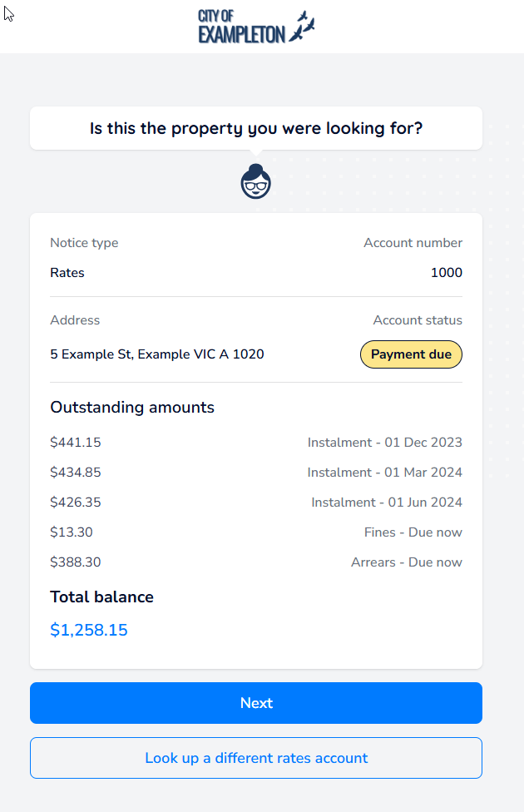Image resolution: width=524 pixels, height=812 pixels.
Task: Click Instalment - 01 Jun 2024 label
Action: tap(387, 503)
